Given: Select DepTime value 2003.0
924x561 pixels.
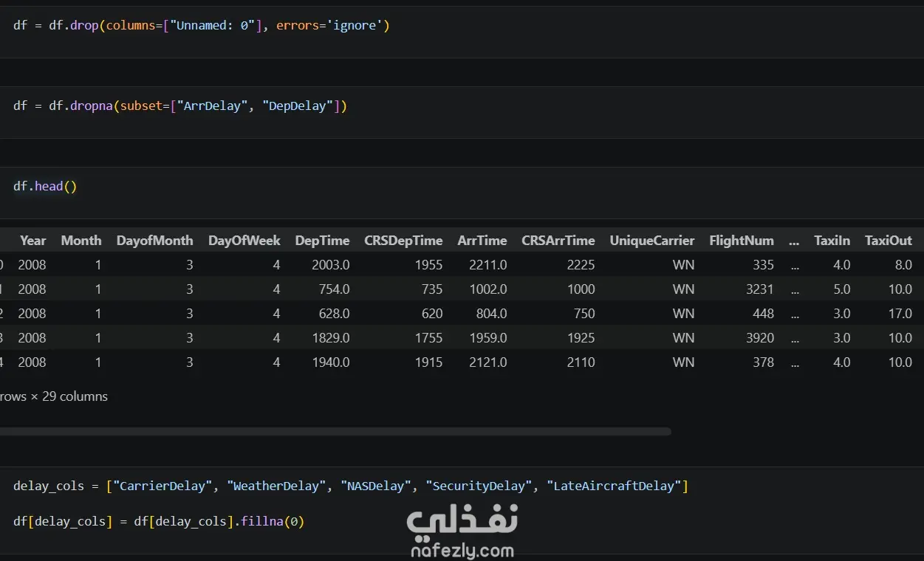Looking at the screenshot, I should point(331,265).
